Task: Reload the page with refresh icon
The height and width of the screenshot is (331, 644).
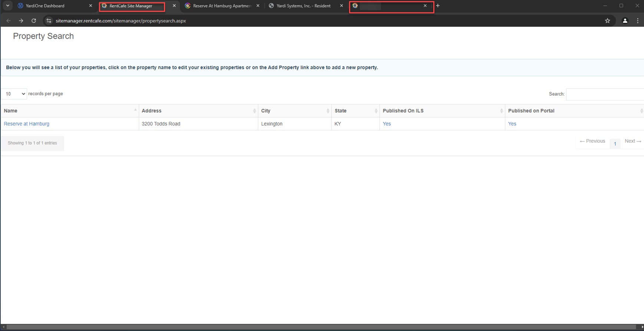Action: (x=34, y=21)
